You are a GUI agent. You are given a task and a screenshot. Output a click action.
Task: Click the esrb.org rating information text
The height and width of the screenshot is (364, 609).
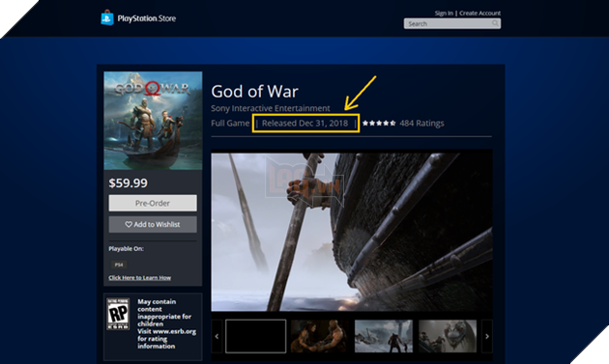tap(166, 339)
